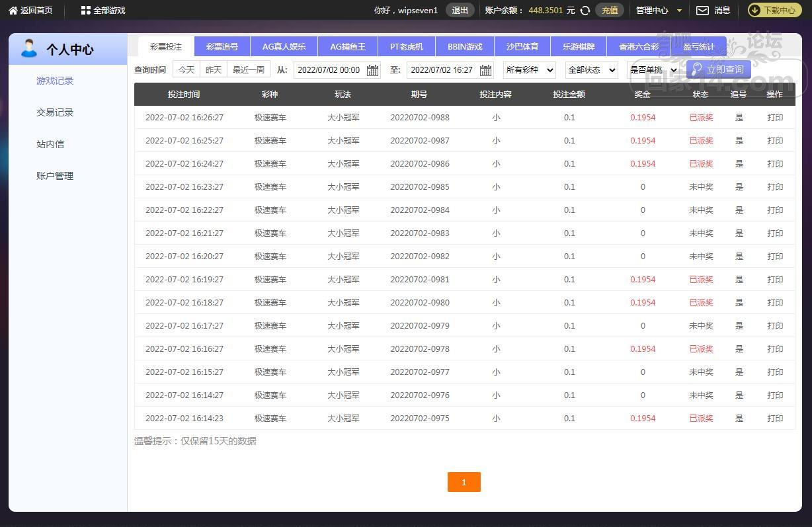Image resolution: width=812 pixels, height=527 pixels.
Task: Click the 充值 recharge button
Action: 609,11
